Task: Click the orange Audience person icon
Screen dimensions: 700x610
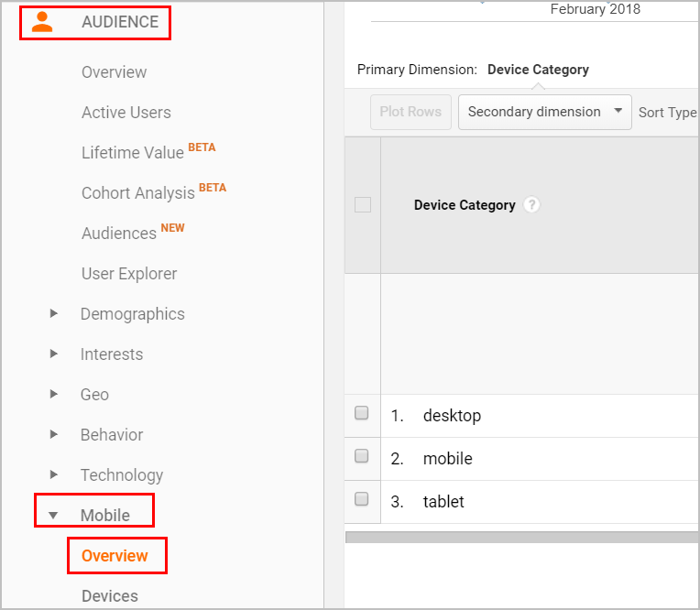Action: click(x=42, y=22)
